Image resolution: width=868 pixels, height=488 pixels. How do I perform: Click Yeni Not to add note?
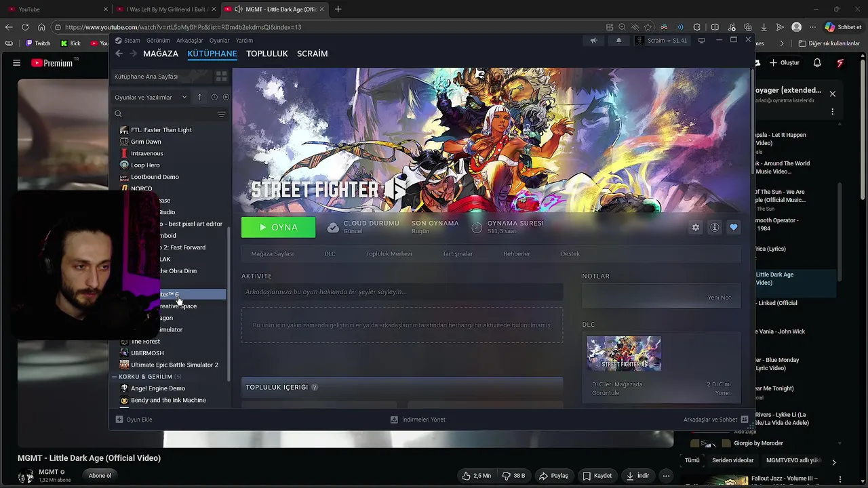[719, 298]
